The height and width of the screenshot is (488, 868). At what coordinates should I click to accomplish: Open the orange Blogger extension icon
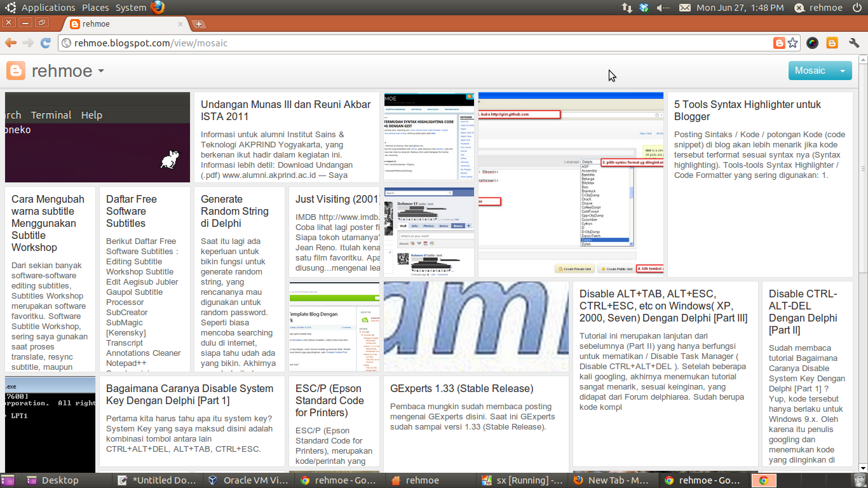click(832, 43)
